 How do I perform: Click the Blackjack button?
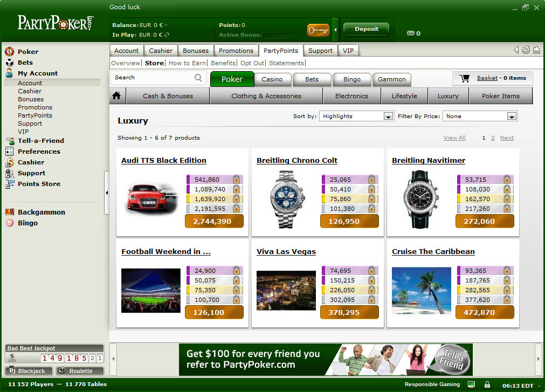coord(29,371)
